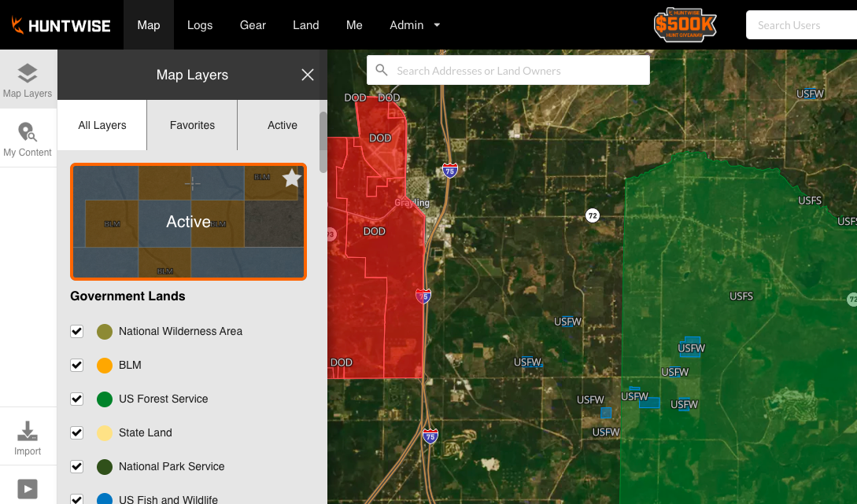Open the Land menu
857x504 pixels.
click(x=305, y=25)
